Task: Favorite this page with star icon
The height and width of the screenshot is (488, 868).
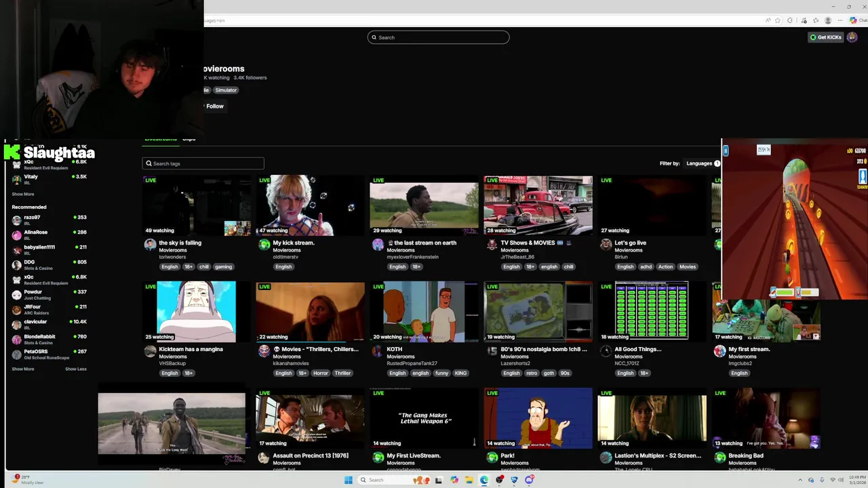Action: (x=778, y=20)
